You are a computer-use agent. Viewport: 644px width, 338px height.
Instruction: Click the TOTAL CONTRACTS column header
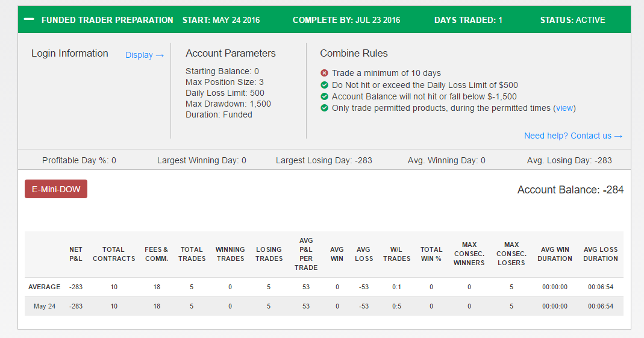(x=114, y=254)
